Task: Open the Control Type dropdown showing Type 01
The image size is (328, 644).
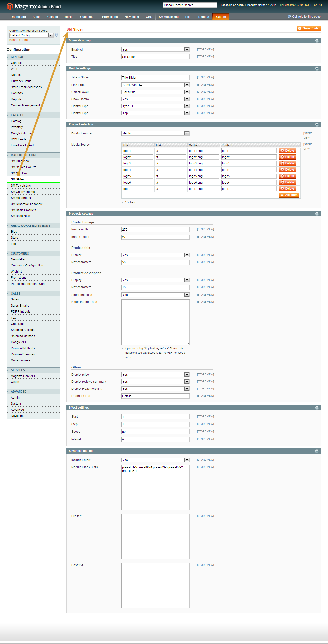Action: (155, 106)
